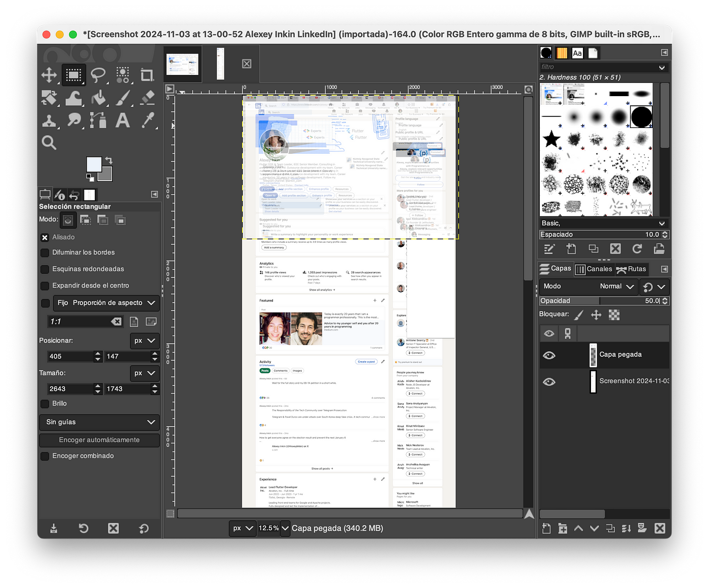Toggle the Quick Mask button

click(x=170, y=514)
